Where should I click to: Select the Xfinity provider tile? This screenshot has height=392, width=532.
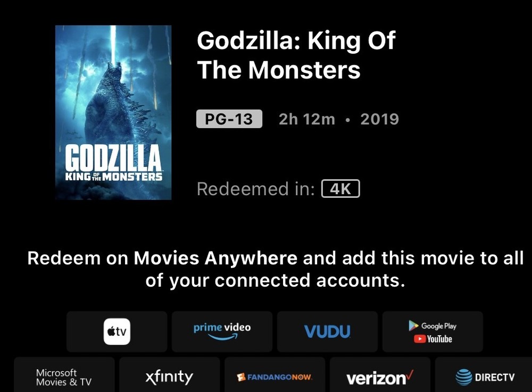click(x=169, y=377)
